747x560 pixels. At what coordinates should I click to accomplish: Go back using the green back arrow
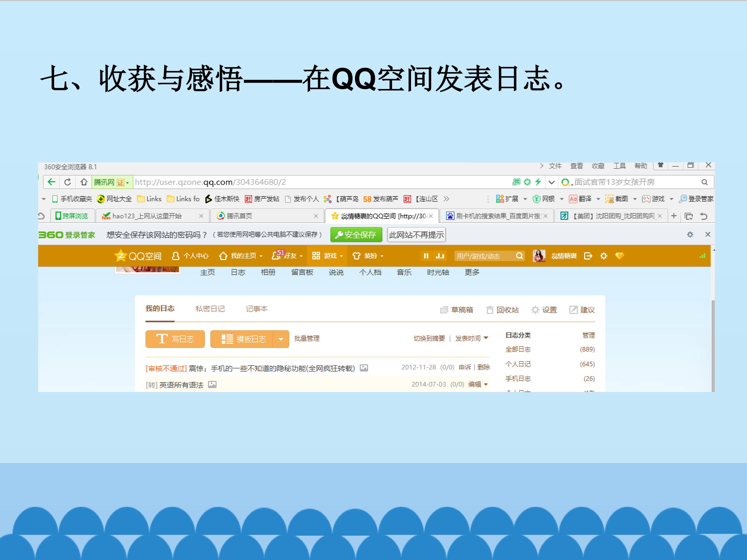click(x=51, y=182)
